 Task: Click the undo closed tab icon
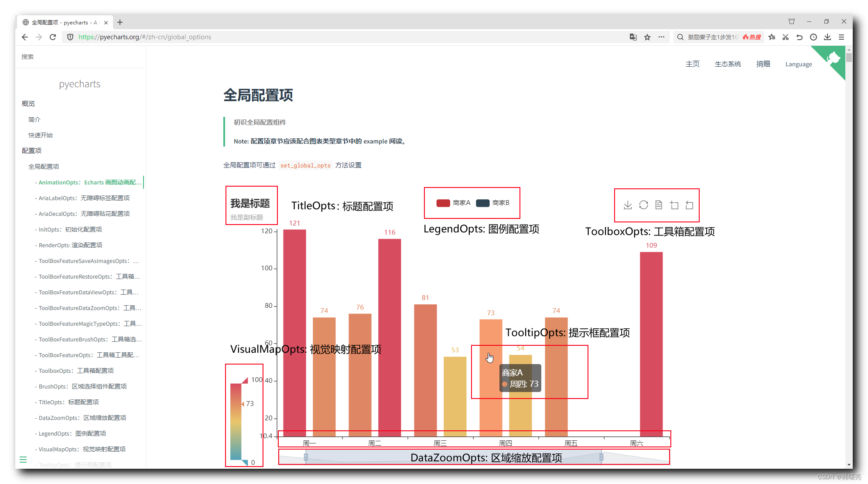coord(800,37)
